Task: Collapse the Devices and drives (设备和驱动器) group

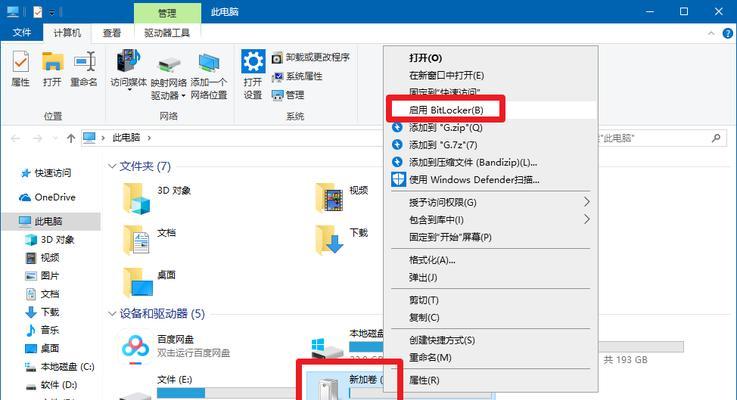Action: [112, 314]
